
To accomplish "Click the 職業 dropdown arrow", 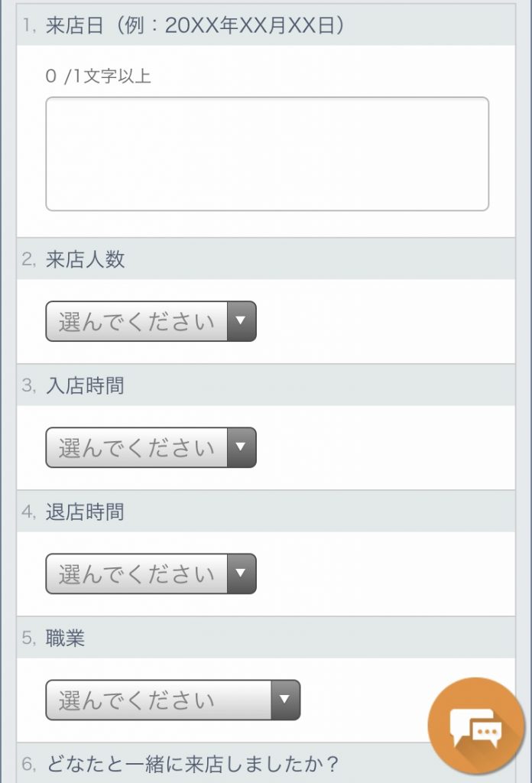I will 285,700.
